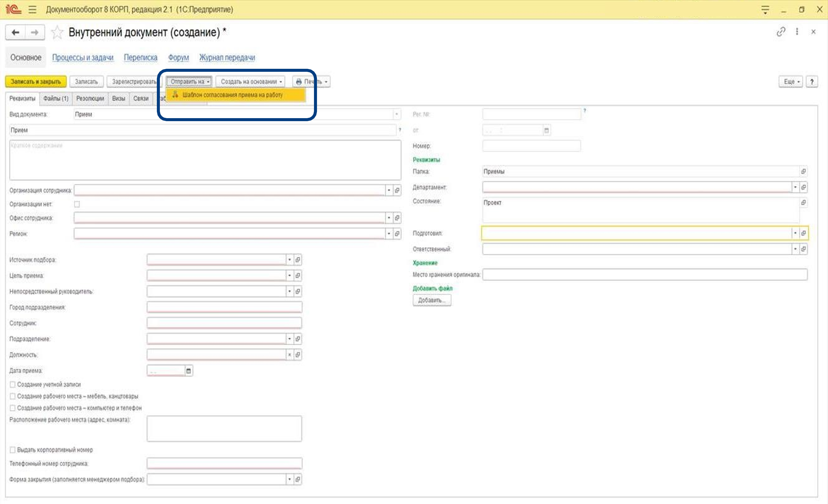Open Организация сотрудника record via open icon
Viewport: 828px width, 504px height.
pos(397,191)
